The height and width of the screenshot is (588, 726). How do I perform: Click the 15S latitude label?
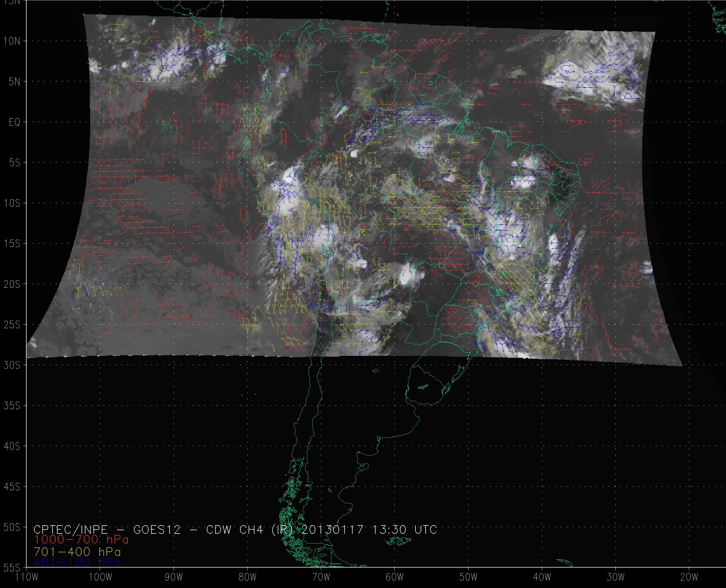pyautogui.click(x=12, y=244)
